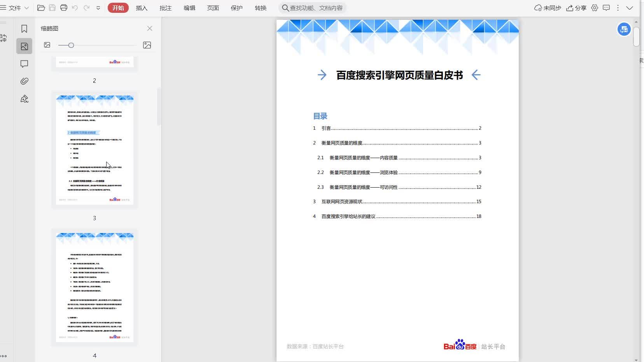
Task: Switch to the 保护 tab
Action: pos(236,8)
